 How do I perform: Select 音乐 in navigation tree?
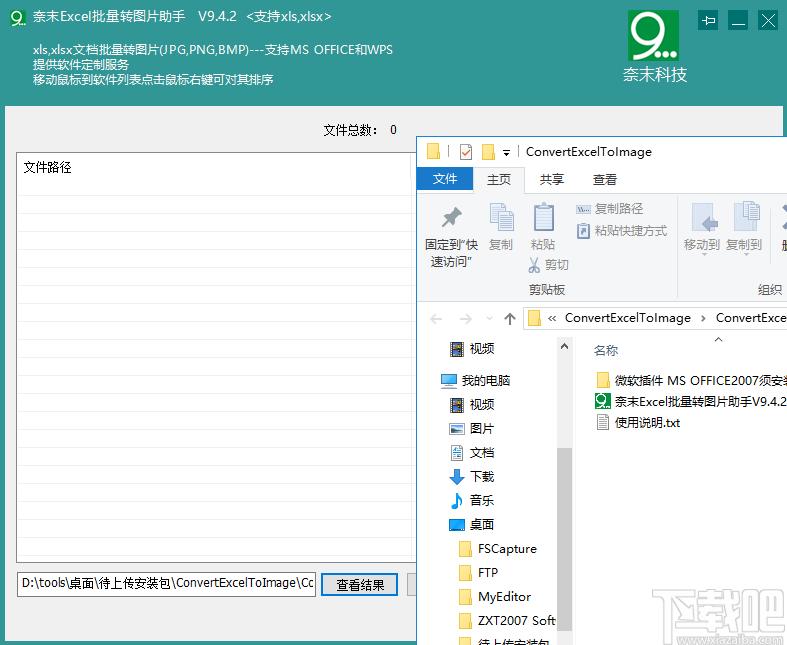(472, 500)
